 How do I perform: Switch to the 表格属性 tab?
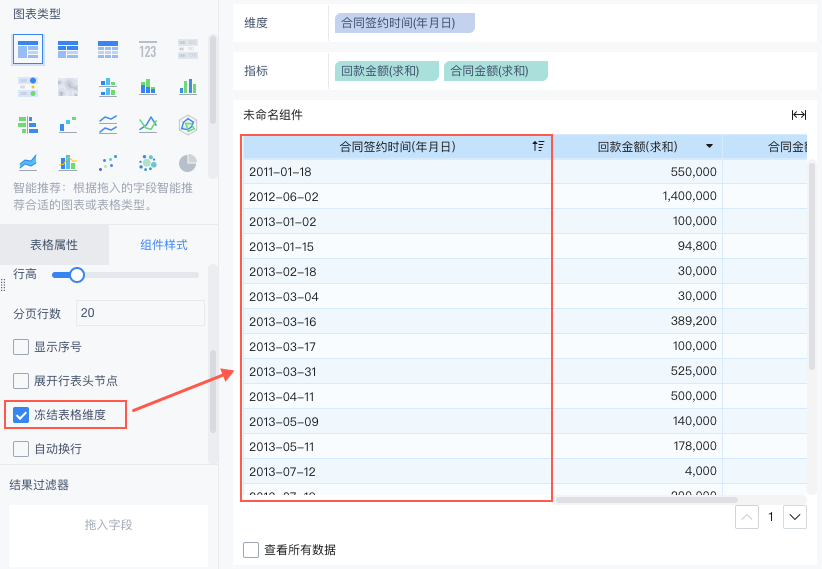click(54, 245)
